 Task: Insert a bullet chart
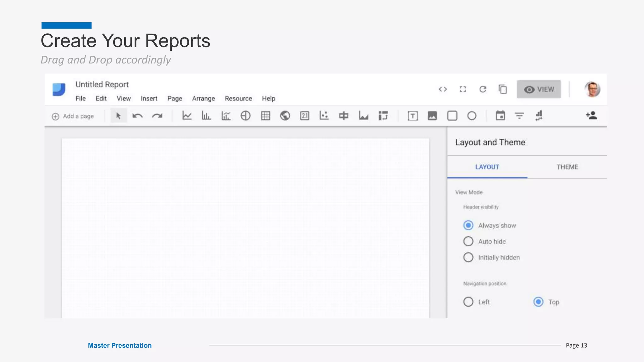pos(344,116)
